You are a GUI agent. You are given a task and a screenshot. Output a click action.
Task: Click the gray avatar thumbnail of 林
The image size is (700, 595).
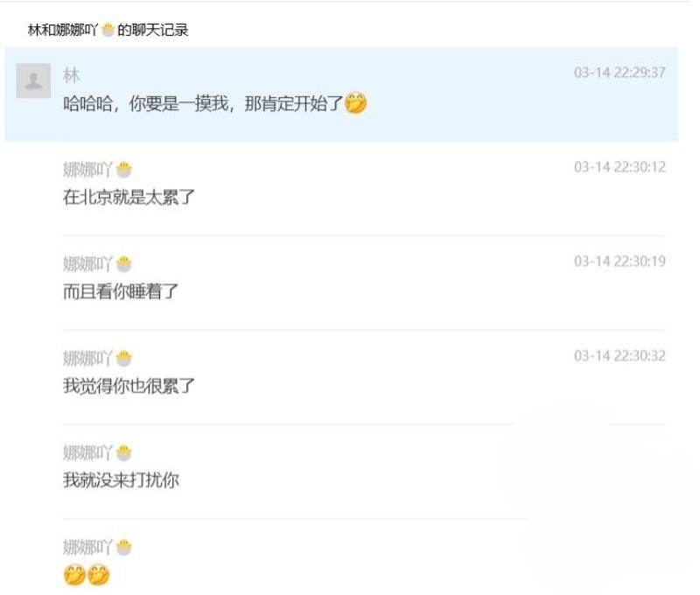pyautogui.click(x=33, y=80)
